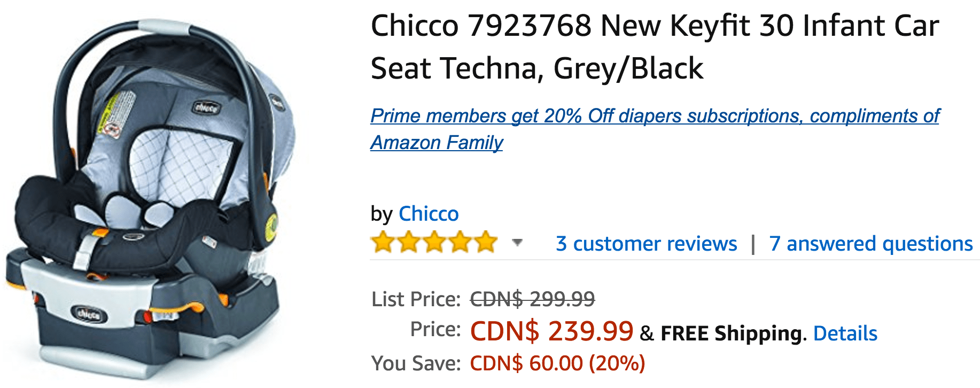
Task: Click the You Save label
Action: 416,363
